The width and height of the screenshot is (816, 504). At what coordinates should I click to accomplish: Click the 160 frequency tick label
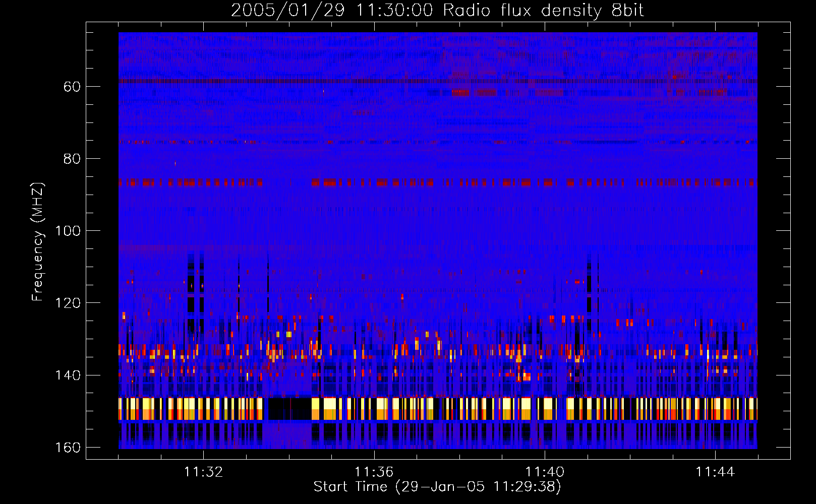click(67, 448)
